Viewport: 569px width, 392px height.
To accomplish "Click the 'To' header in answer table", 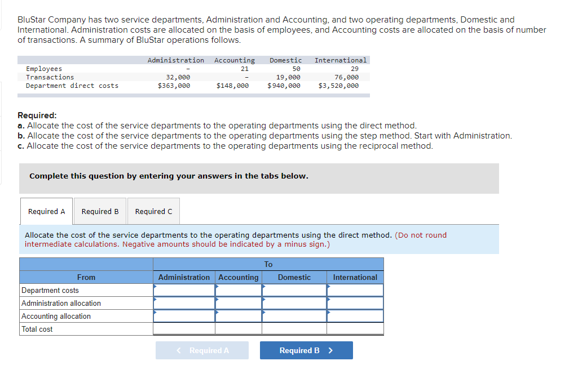I will point(268,264).
